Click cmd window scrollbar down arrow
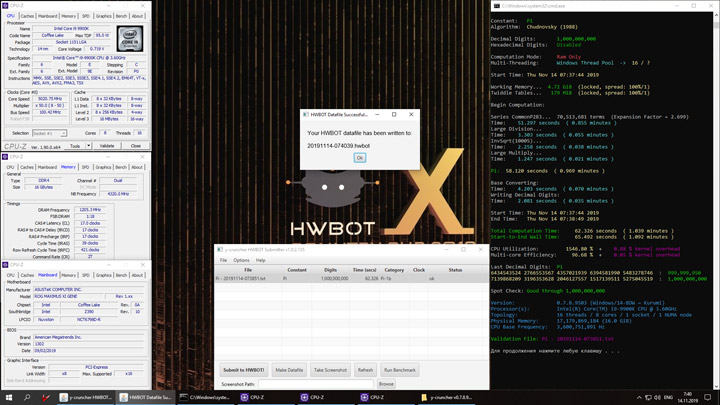 (716, 386)
